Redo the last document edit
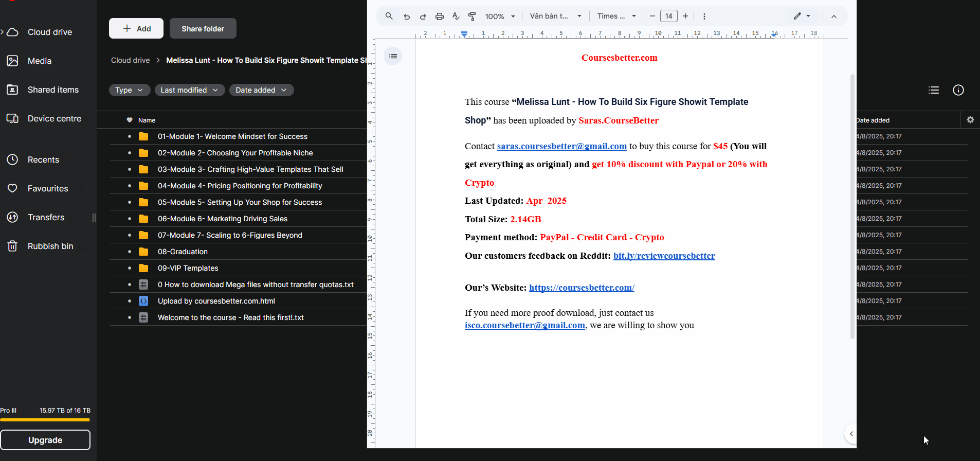Image resolution: width=980 pixels, height=461 pixels. [x=423, y=16]
